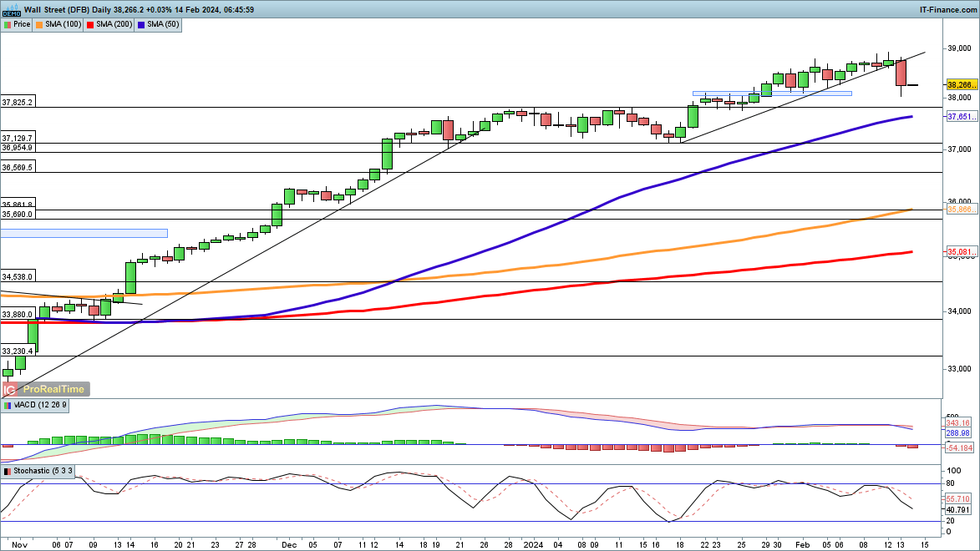This screenshot has width=980, height=551.
Task: Click the 35,690.0 horizontal level label
Action: coord(18,215)
